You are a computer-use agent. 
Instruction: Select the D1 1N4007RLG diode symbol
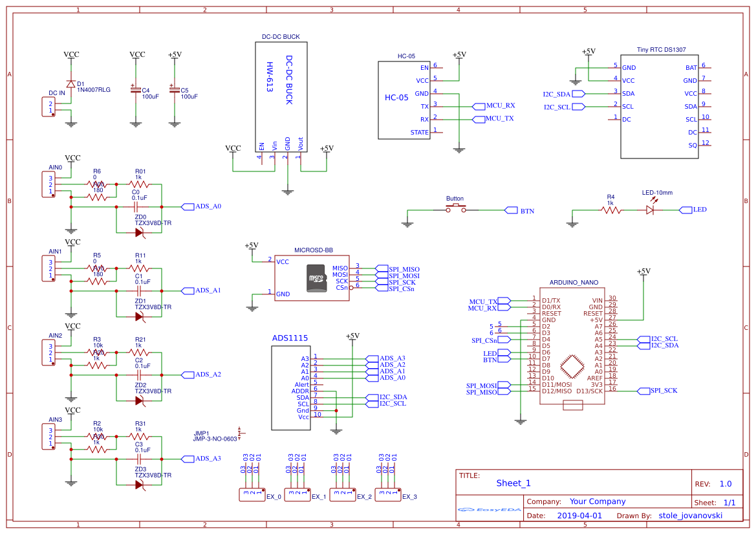(71, 83)
